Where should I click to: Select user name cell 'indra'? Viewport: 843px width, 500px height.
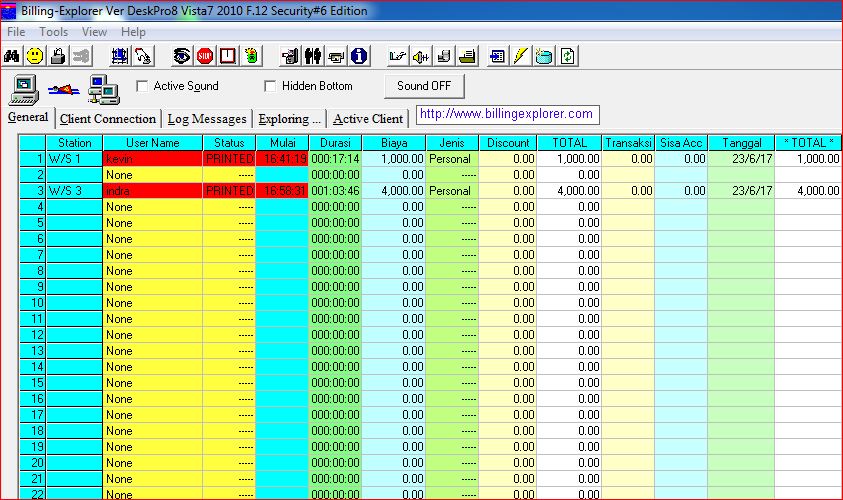[153, 191]
